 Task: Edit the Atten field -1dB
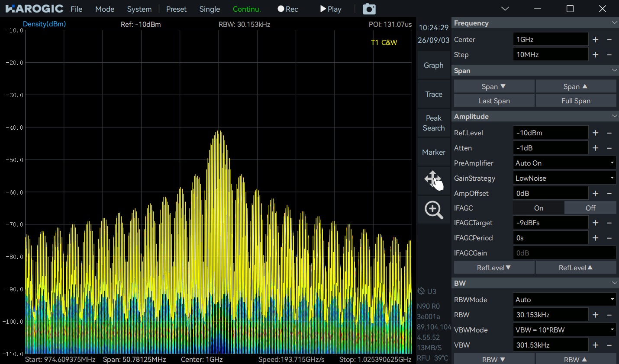(x=551, y=148)
